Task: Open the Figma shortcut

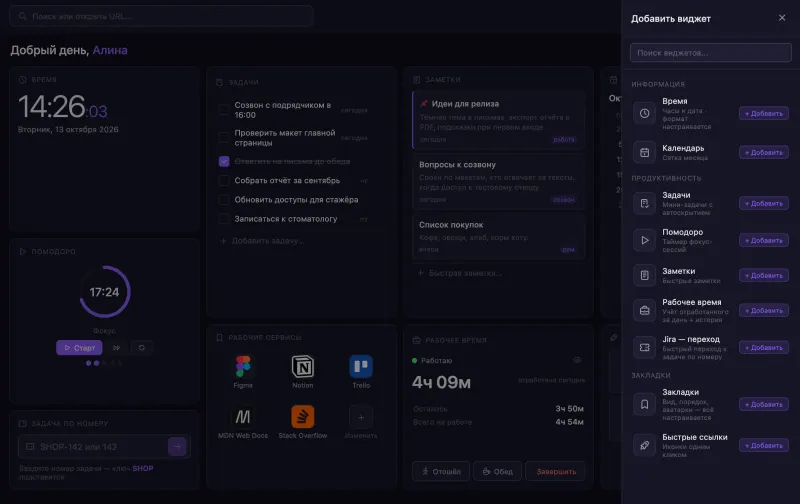Action: point(243,372)
